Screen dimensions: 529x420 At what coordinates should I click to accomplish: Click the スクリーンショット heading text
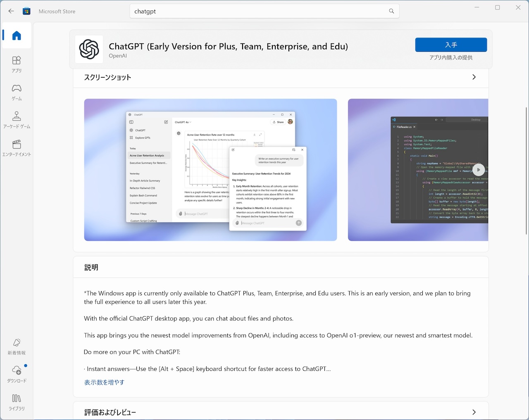(107, 77)
